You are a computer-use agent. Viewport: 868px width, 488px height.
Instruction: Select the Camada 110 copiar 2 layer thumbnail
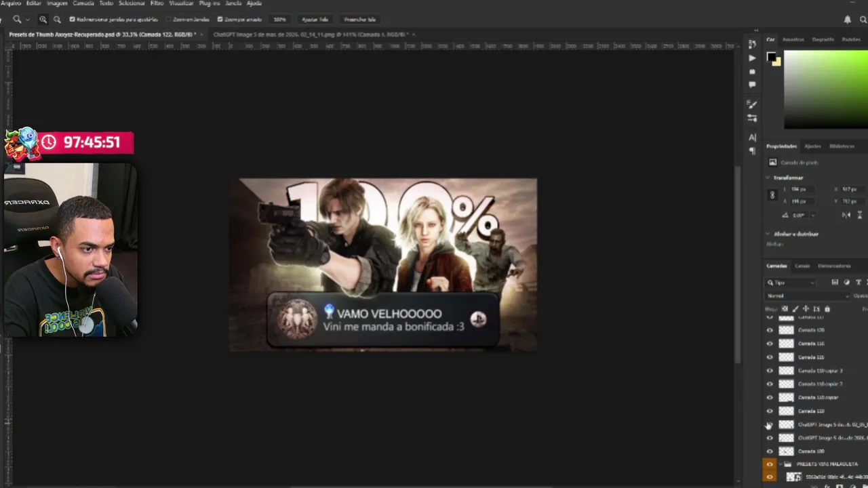[x=786, y=384]
